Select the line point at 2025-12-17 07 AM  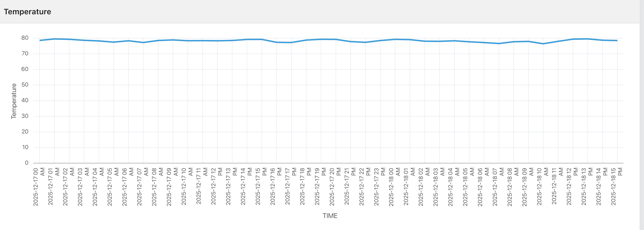(x=143, y=42)
